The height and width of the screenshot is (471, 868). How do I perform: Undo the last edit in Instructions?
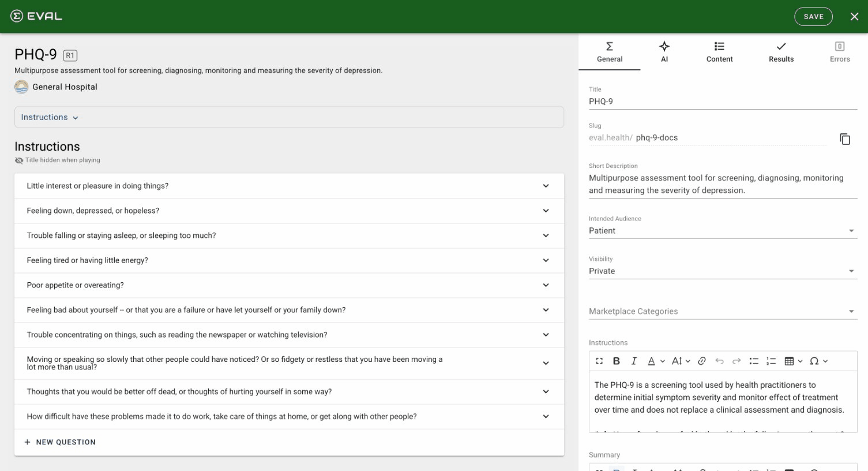[x=719, y=360]
